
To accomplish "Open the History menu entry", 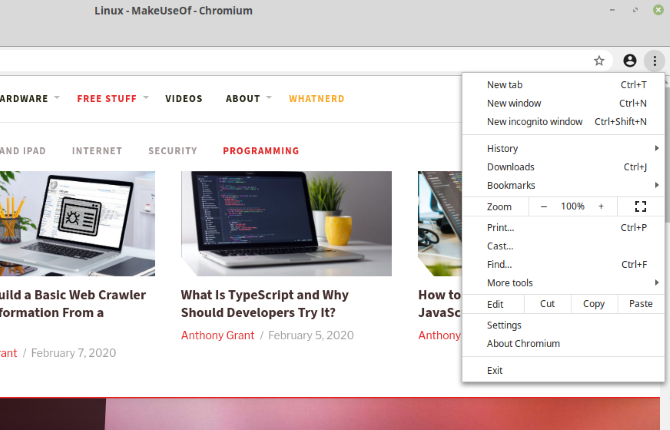I will click(563, 148).
